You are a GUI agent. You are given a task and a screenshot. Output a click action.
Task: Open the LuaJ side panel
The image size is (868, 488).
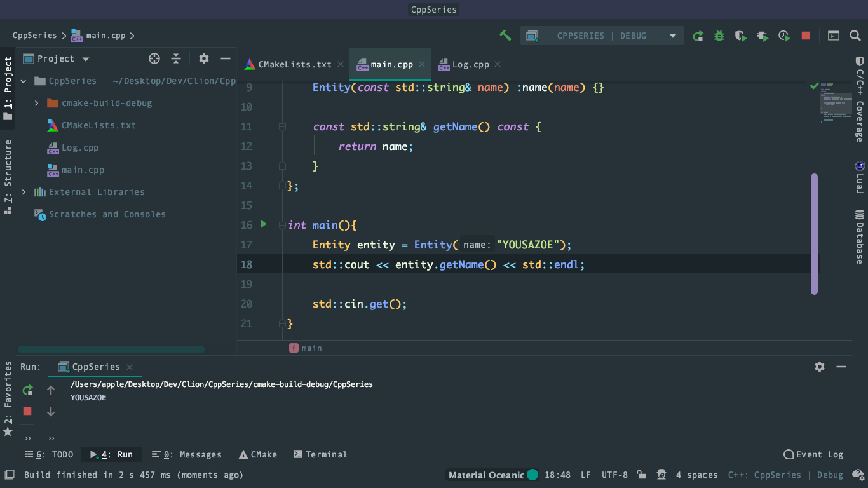859,177
